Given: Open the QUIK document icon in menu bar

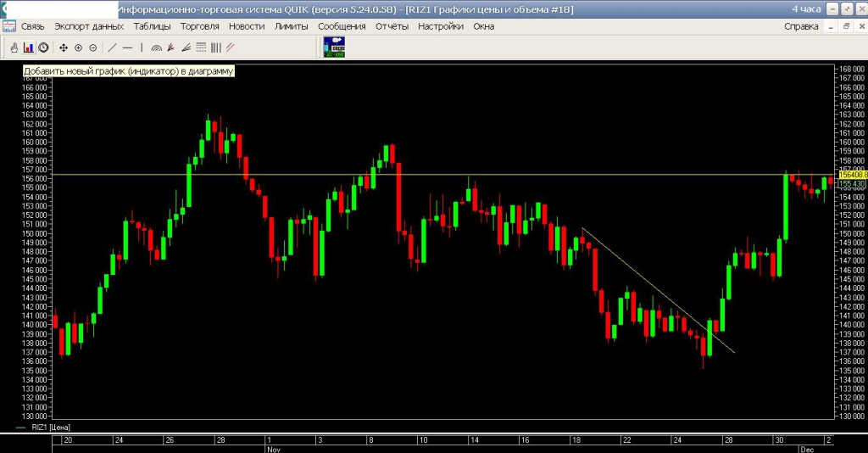Looking at the screenshot, I should [x=9, y=26].
